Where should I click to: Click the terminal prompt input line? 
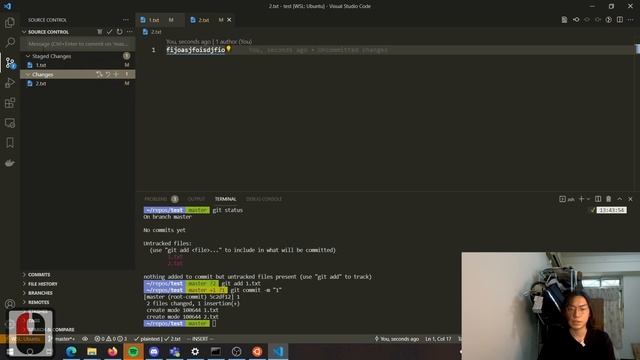[214, 323]
